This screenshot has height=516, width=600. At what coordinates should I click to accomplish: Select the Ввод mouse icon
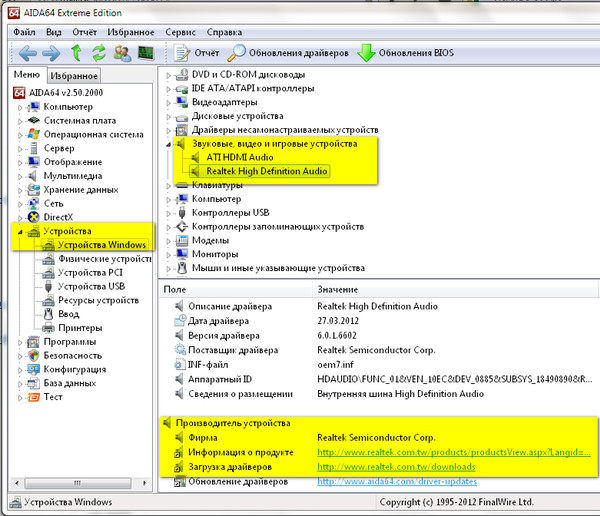coord(48,314)
